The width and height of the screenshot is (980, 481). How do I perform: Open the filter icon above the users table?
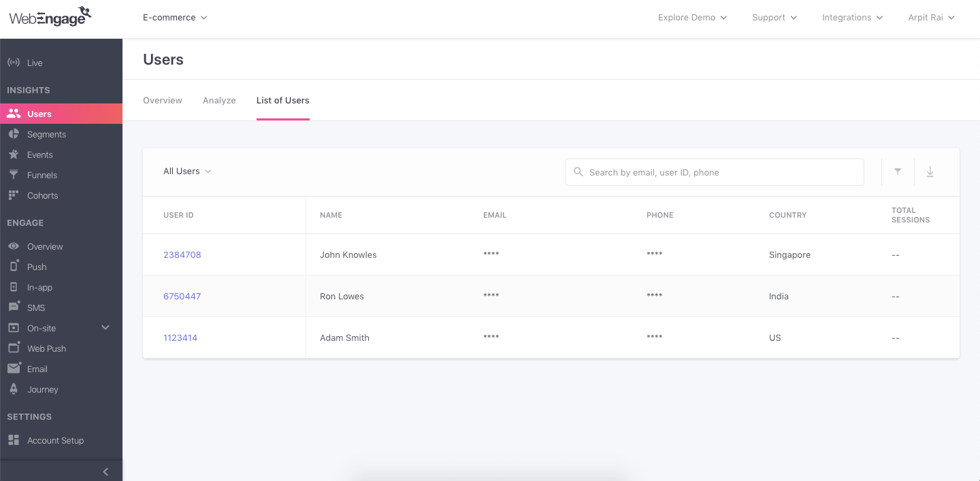click(897, 172)
